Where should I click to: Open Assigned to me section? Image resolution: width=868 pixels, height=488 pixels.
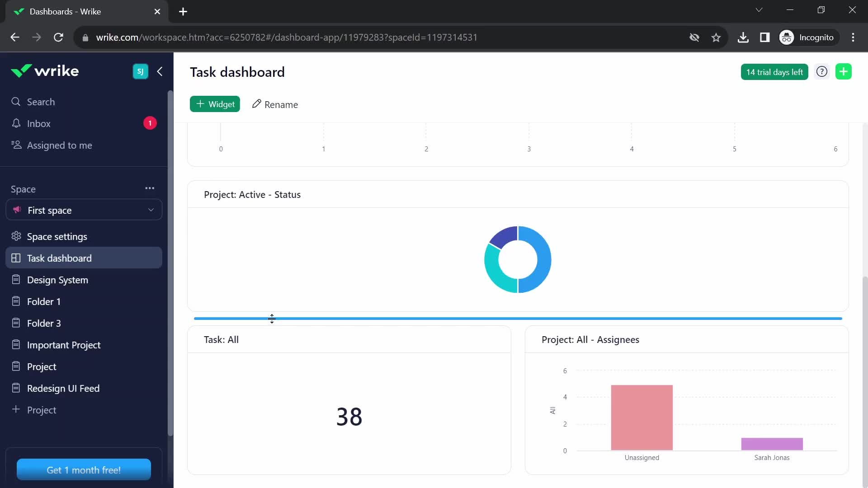60,145
